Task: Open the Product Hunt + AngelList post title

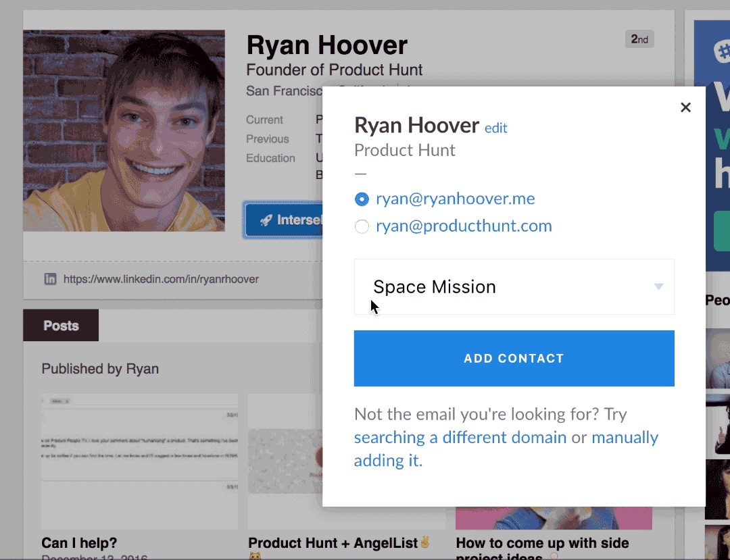Action: 339,543
